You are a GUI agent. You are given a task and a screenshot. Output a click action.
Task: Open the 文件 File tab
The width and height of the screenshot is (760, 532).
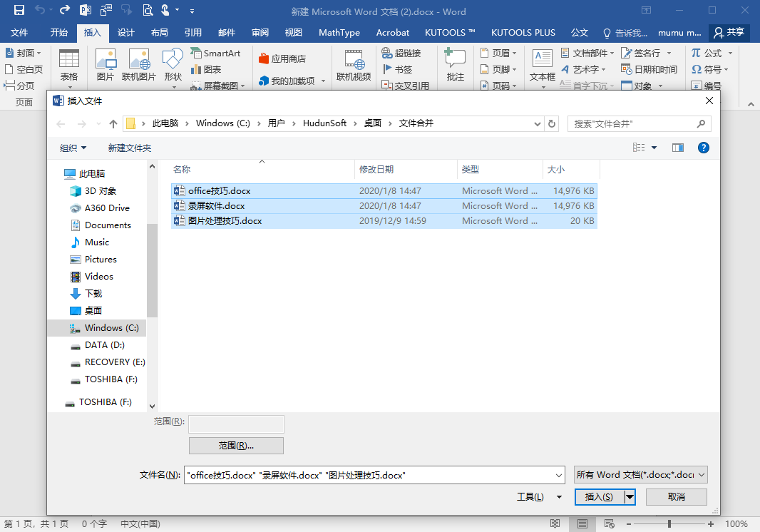tap(19, 33)
